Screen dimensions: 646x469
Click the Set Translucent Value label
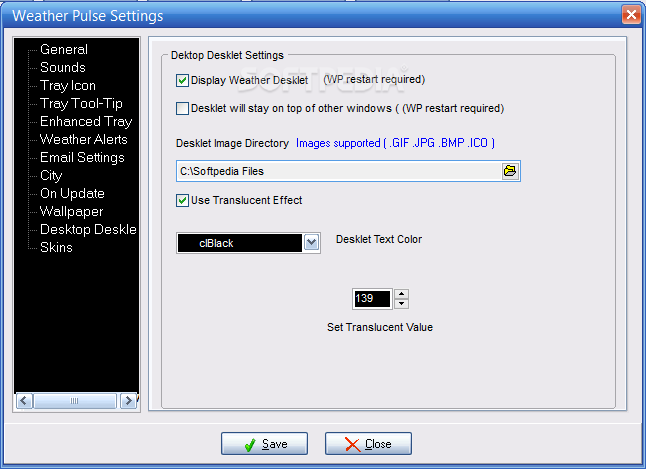[x=380, y=327]
